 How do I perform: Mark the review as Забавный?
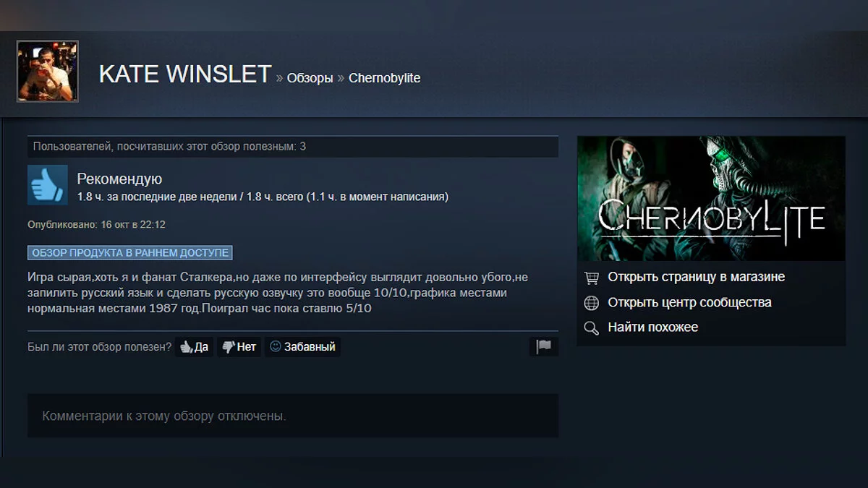pos(302,347)
